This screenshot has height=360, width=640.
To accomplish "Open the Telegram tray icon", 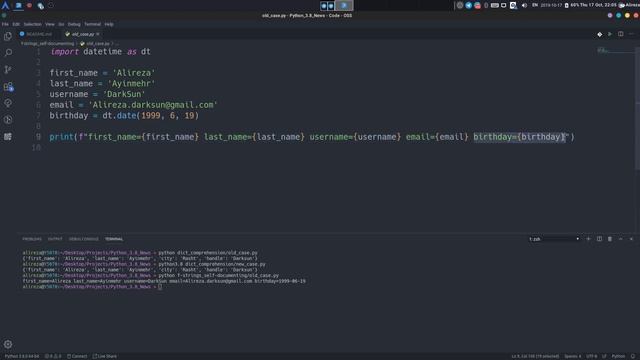I will pos(469,5).
